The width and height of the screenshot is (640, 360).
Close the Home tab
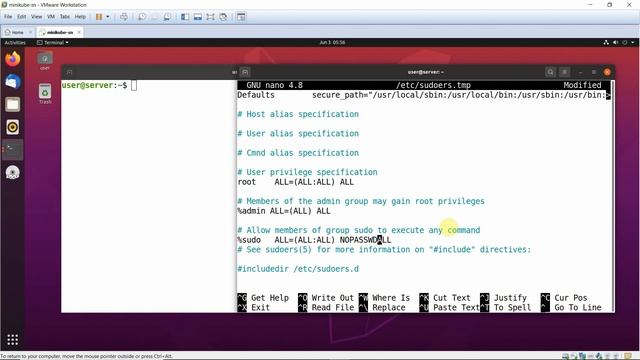point(30,32)
